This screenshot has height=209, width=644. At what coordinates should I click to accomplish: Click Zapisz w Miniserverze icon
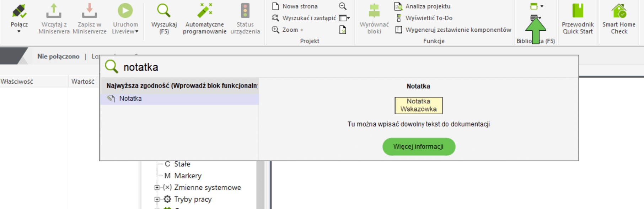(x=89, y=12)
